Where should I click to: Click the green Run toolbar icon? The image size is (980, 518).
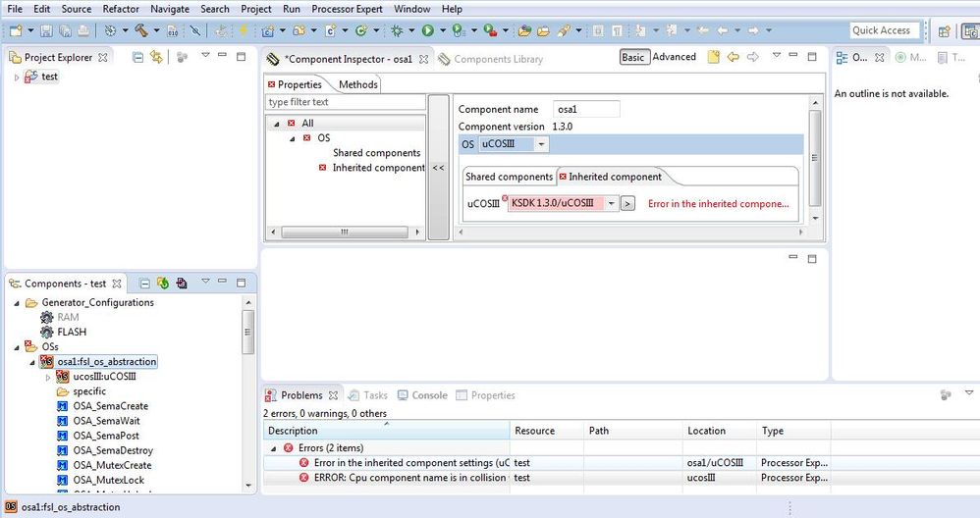(427, 30)
